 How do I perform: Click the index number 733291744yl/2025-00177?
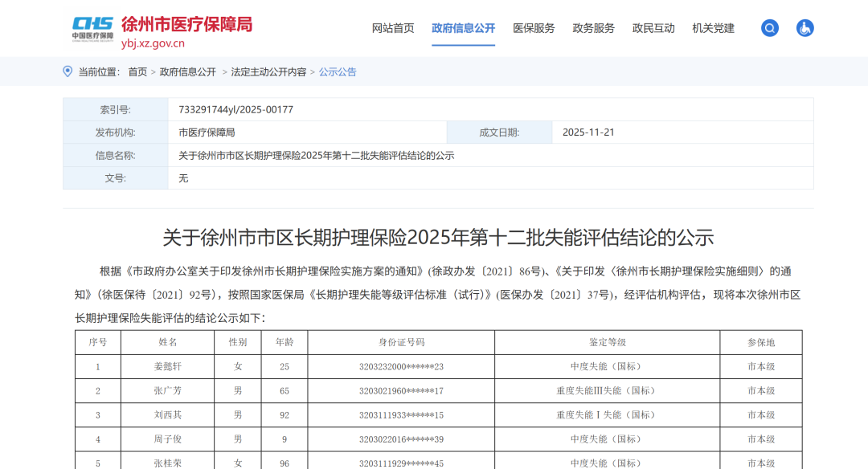235,109
